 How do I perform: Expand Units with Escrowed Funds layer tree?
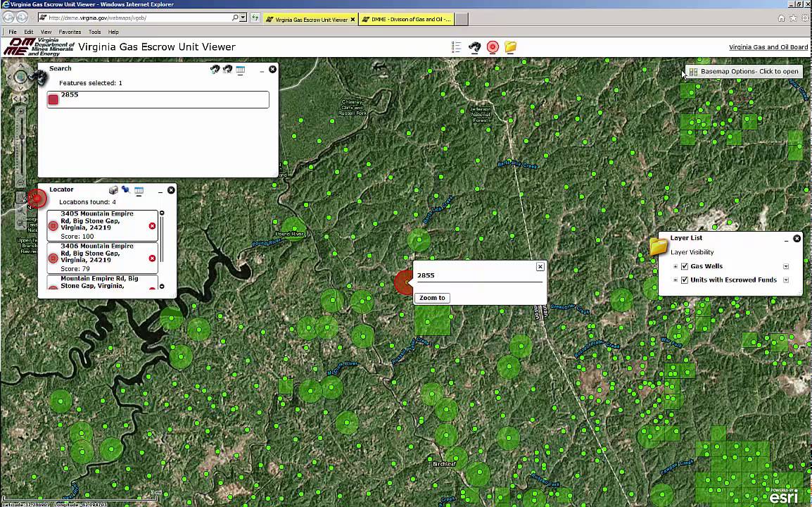(x=675, y=280)
